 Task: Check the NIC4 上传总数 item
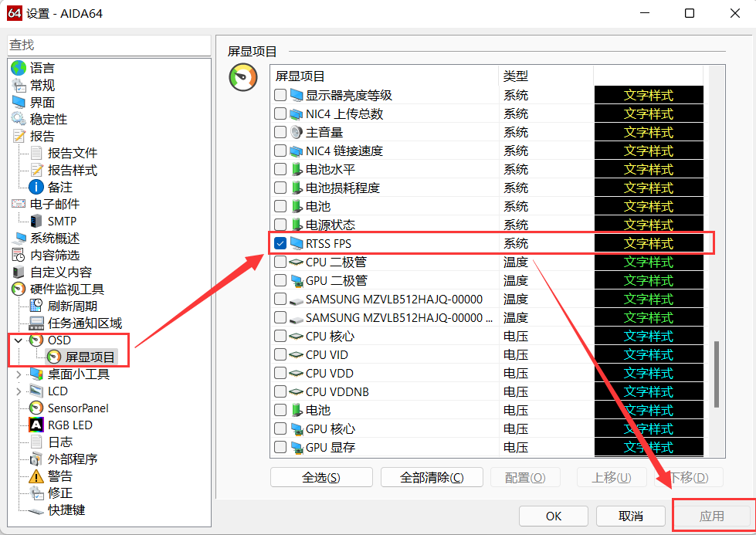click(280, 113)
